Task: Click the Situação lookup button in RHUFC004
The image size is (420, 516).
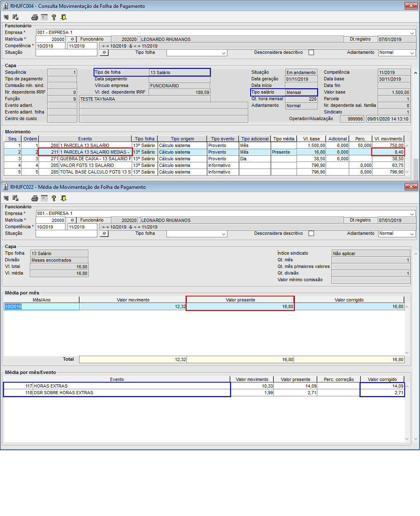Action: pos(104,53)
